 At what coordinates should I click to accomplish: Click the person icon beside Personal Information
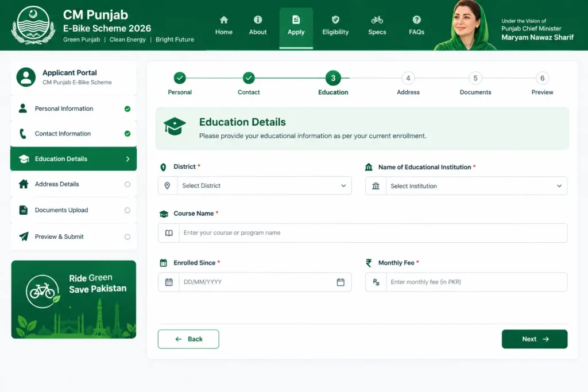pyautogui.click(x=23, y=108)
